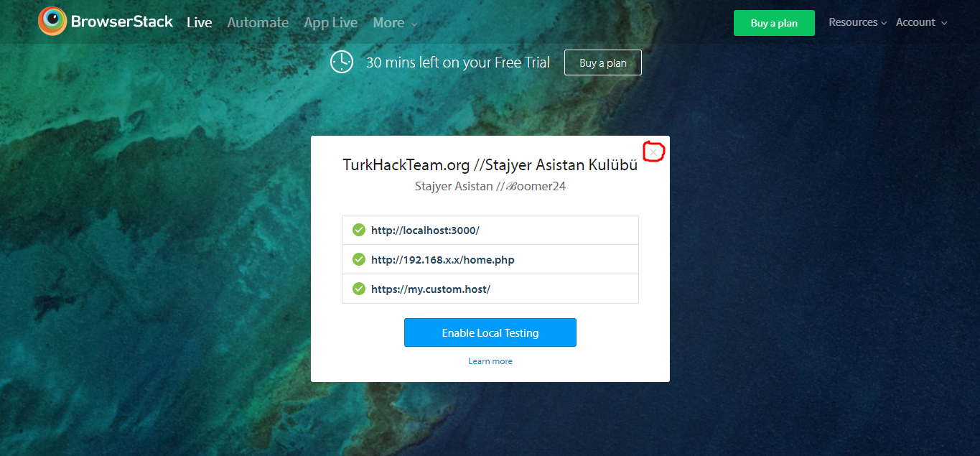
Task: Open the Account dropdown menu
Action: pyautogui.click(x=921, y=22)
